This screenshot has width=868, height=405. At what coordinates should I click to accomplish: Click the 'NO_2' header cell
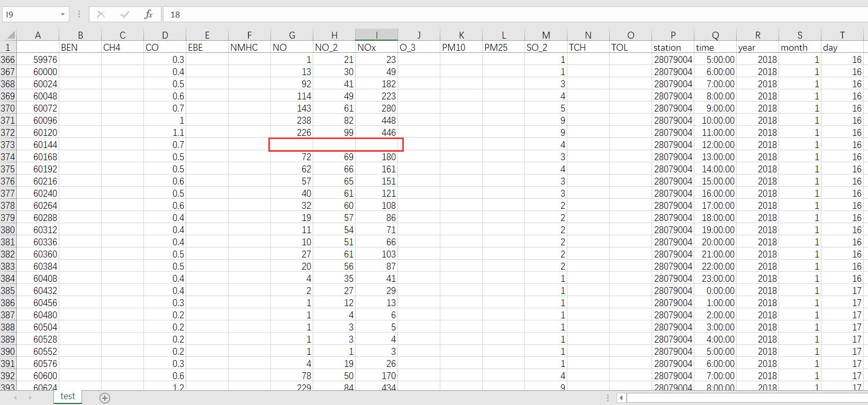pyautogui.click(x=334, y=48)
